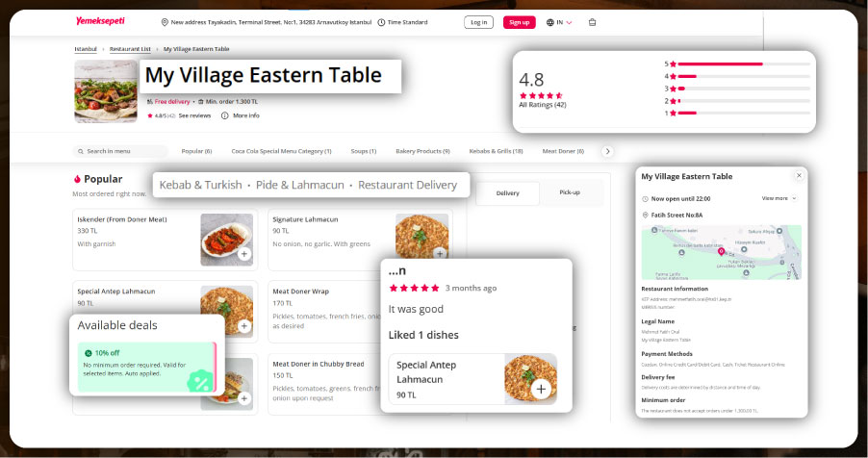
Task: Select the Kebabs & Grills (18) category tab
Action: point(496,151)
